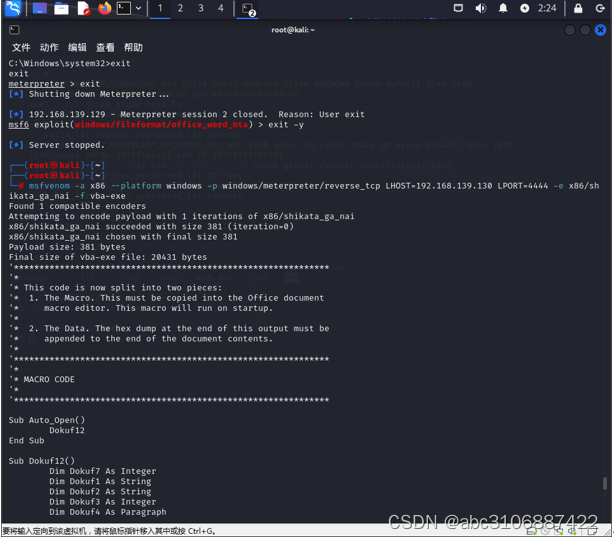The image size is (614, 539).
Task: Click the 2:24 panel clock
Action: 547,8
